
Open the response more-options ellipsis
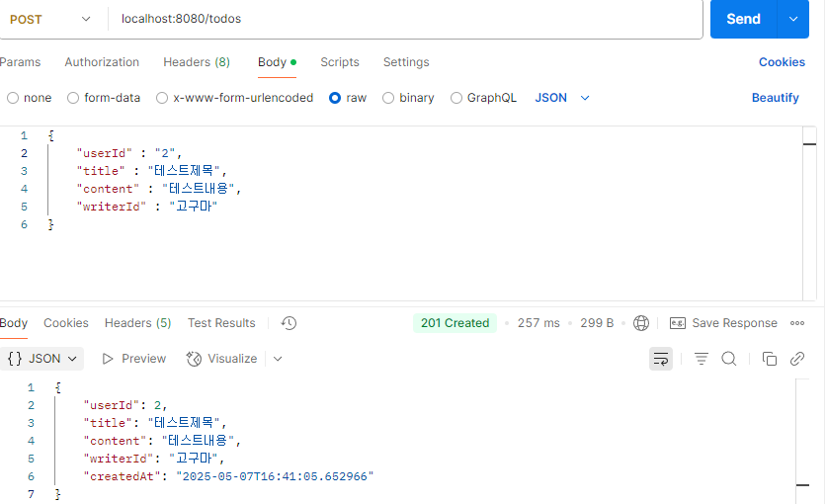coord(797,323)
